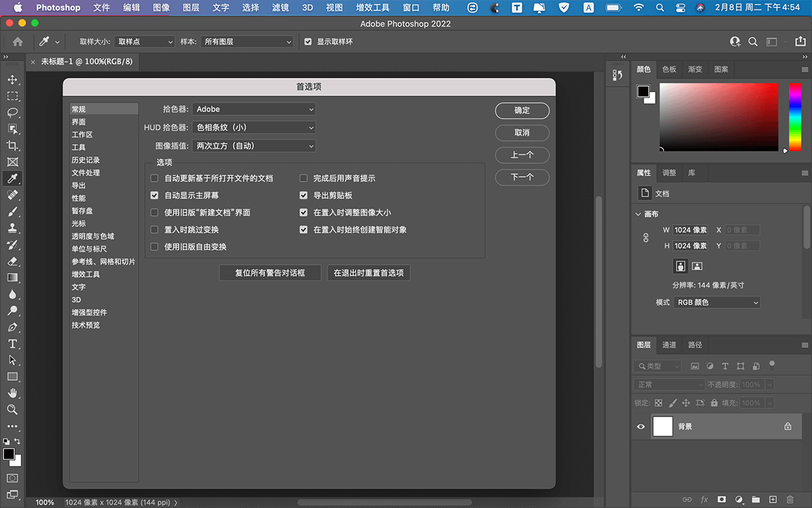The width and height of the screenshot is (812, 508).
Task: Select the Spot Healing Brush tool
Action: click(12, 195)
